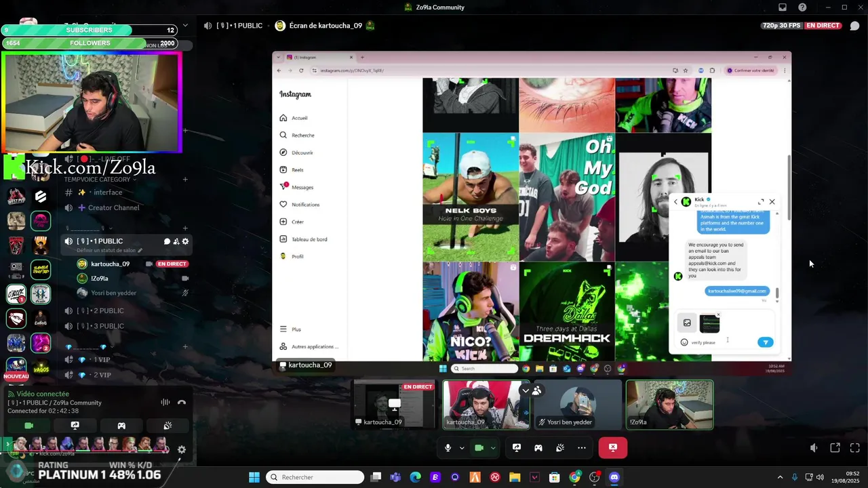Show the members list icon above tiles

tap(537, 390)
